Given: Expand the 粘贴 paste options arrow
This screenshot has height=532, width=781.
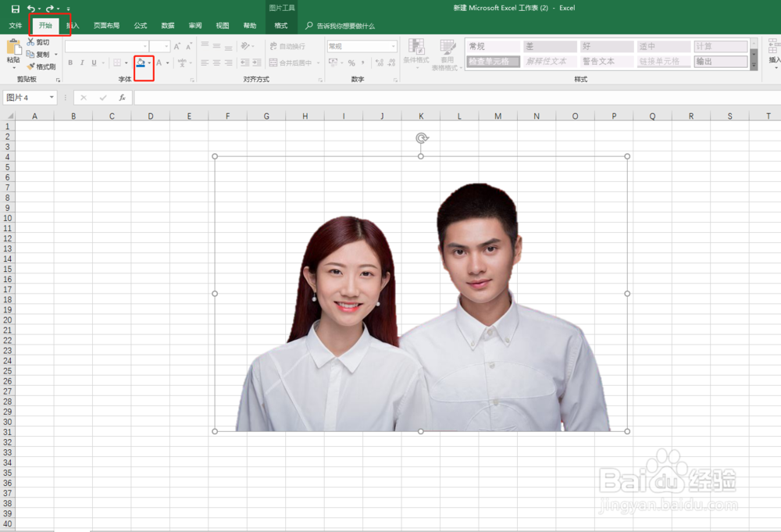Looking at the screenshot, I should click(x=13, y=67).
